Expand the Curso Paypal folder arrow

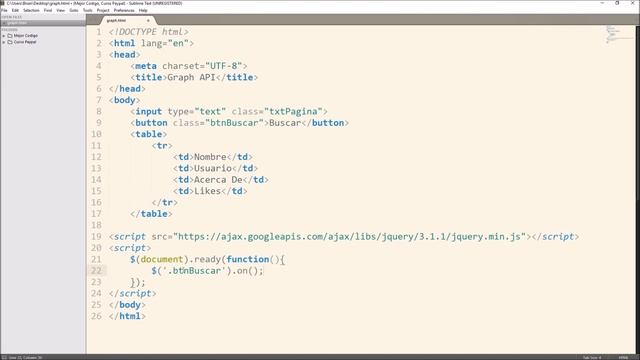click(4, 42)
